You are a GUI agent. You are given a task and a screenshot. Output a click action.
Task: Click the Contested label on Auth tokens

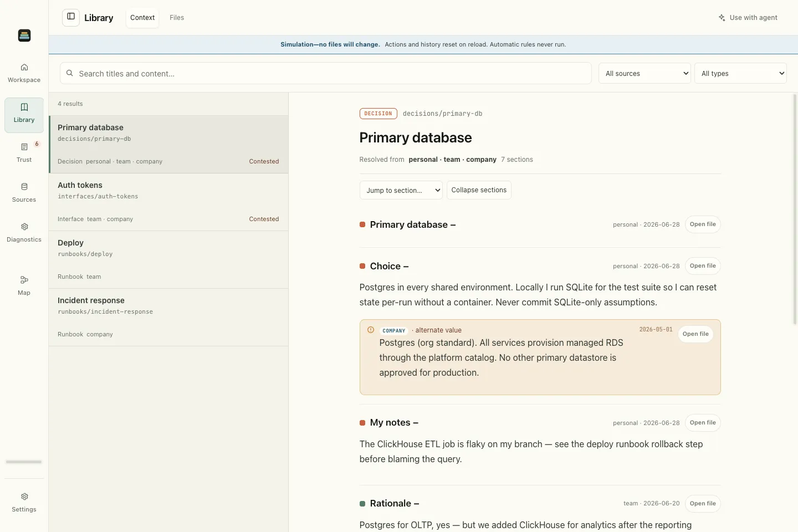click(264, 219)
